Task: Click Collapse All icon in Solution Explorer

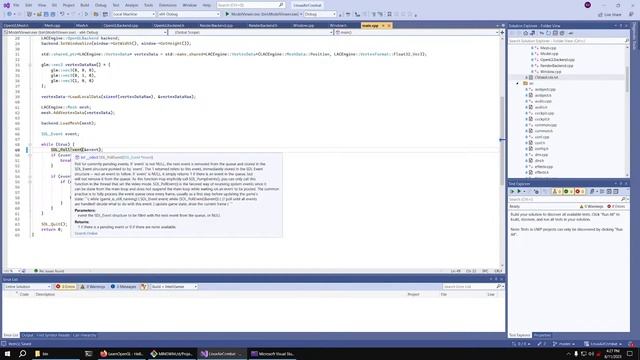Action: (555, 33)
